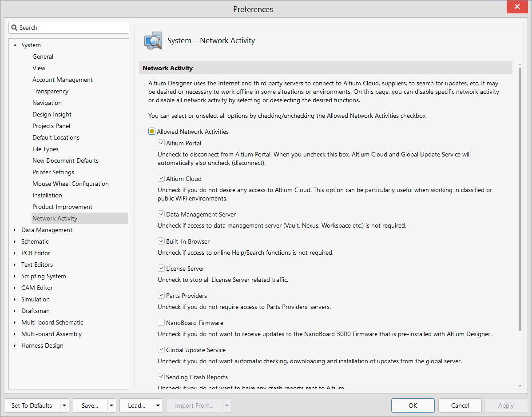Expand the Harness Design node
This screenshot has height=417, width=532.
(15, 345)
